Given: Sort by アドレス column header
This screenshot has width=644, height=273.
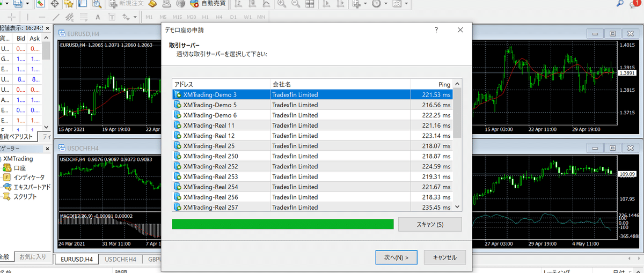Looking at the screenshot, I should click(x=221, y=84).
